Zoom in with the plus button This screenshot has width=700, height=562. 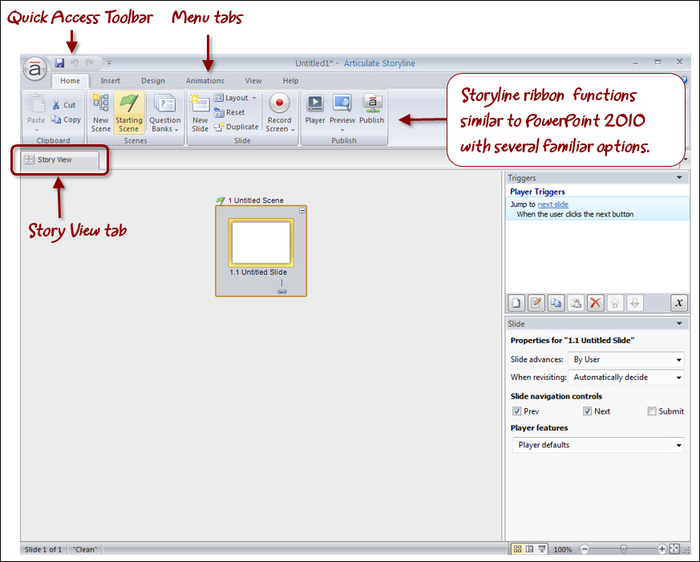662,549
